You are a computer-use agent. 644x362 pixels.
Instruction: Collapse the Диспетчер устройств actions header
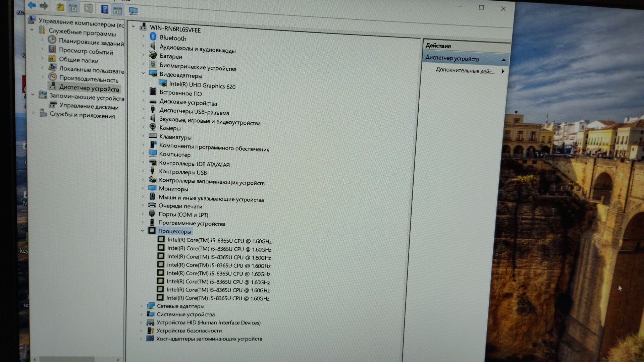pos(503,60)
